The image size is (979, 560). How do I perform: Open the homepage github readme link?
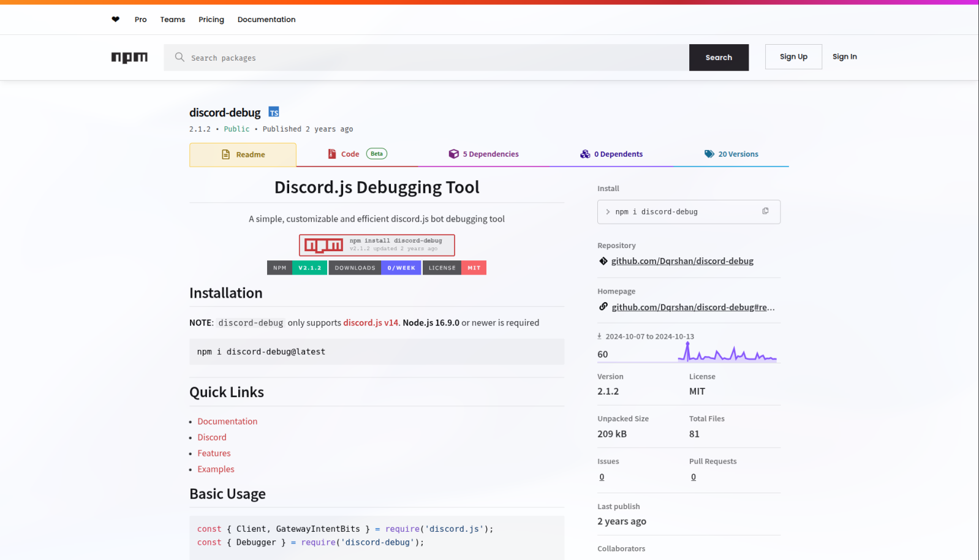pos(693,307)
